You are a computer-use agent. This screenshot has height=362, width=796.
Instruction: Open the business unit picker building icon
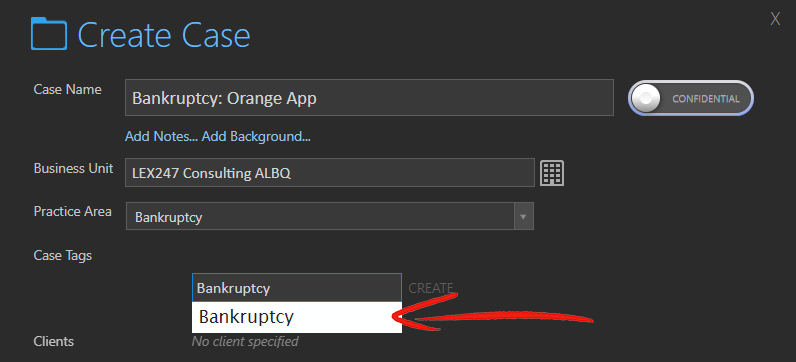pos(552,173)
